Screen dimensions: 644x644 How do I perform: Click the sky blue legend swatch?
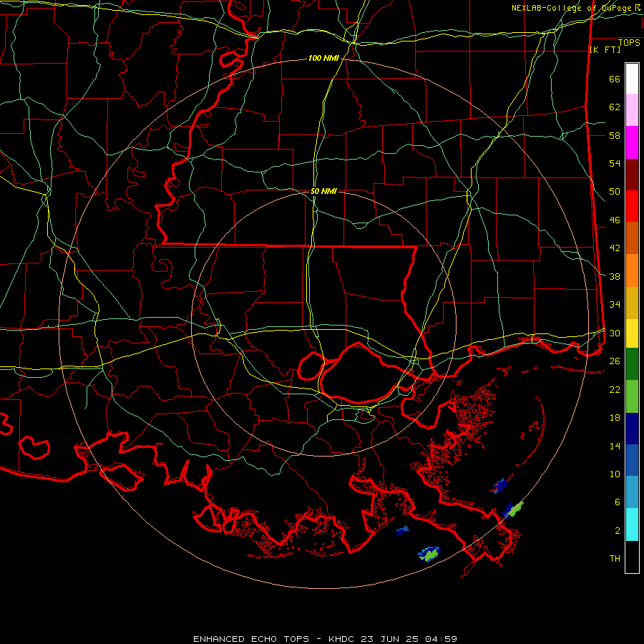(632, 492)
